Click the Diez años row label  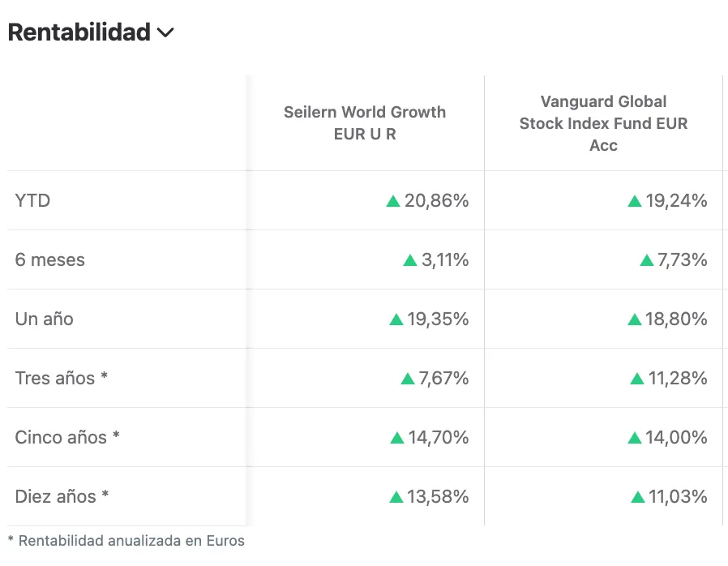click(x=62, y=496)
